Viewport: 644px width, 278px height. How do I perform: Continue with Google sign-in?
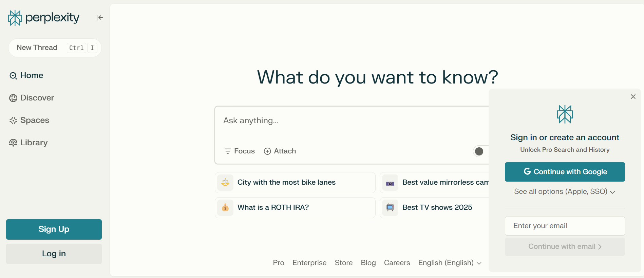point(565,172)
